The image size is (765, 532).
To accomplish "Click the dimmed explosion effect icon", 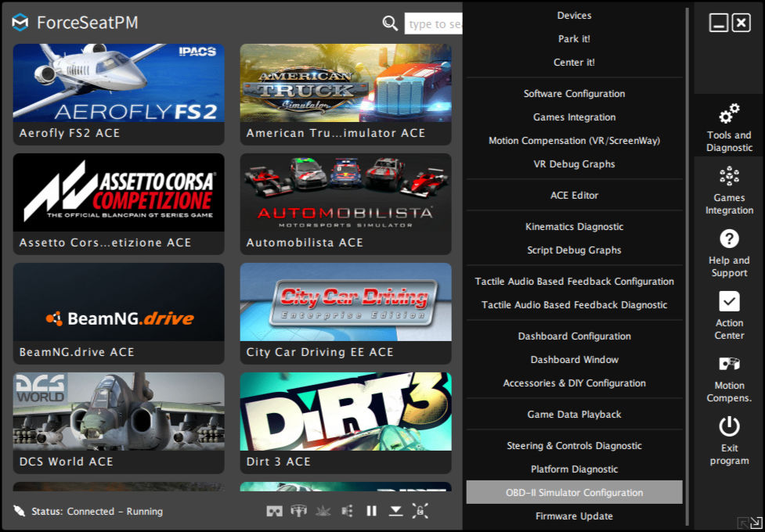I will pos(323,511).
